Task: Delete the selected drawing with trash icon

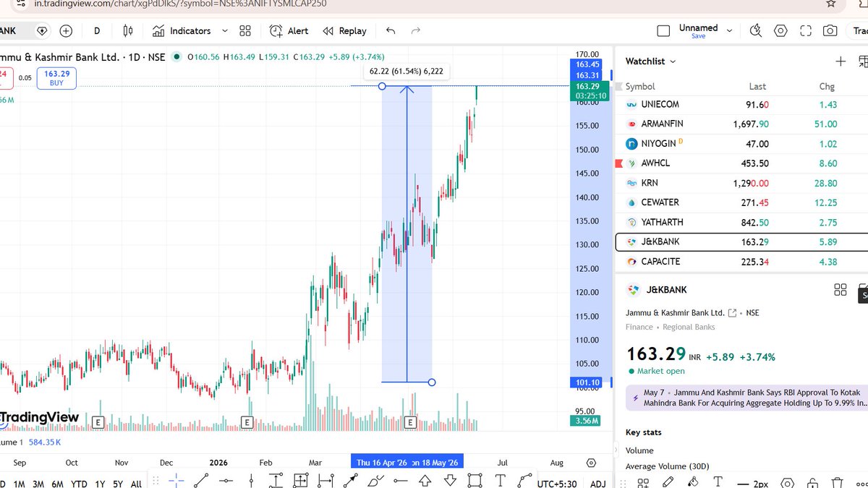Action: tap(837, 482)
